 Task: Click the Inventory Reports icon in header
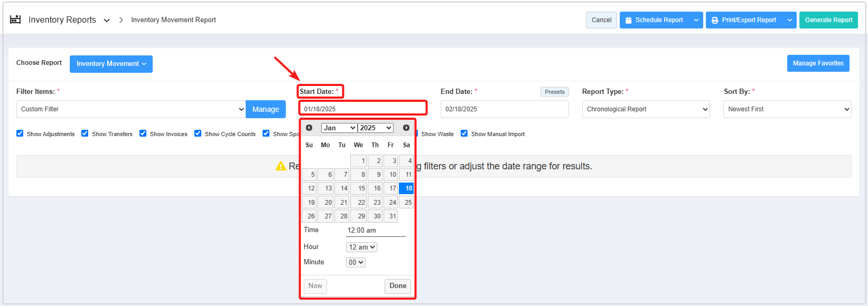tap(15, 20)
